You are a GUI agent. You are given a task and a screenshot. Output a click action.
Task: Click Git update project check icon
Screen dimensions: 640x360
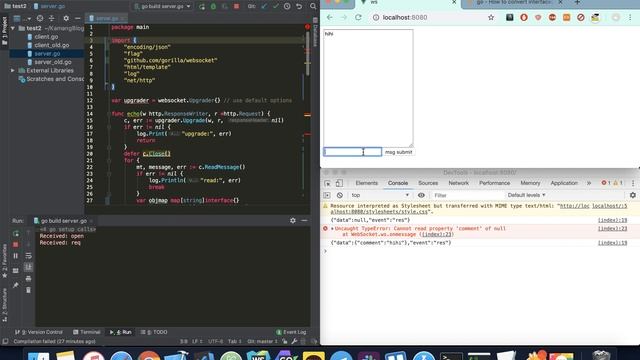[264, 6]
